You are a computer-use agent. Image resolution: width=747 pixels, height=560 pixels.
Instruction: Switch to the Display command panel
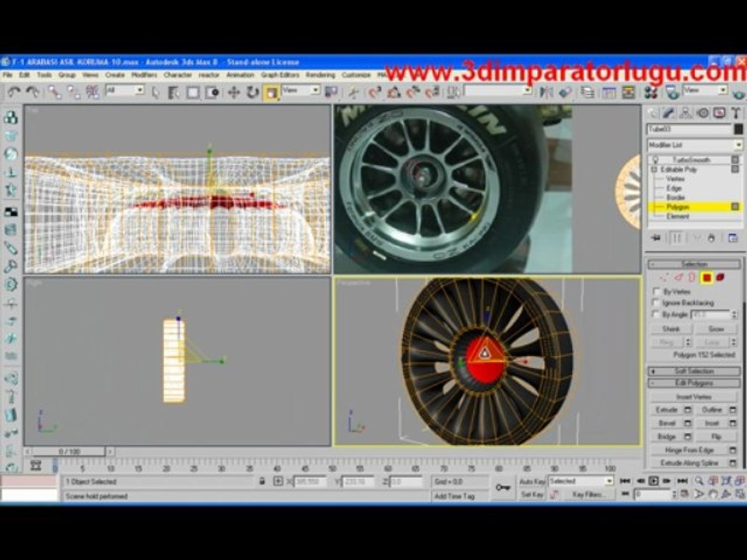[x=719, y=113]
